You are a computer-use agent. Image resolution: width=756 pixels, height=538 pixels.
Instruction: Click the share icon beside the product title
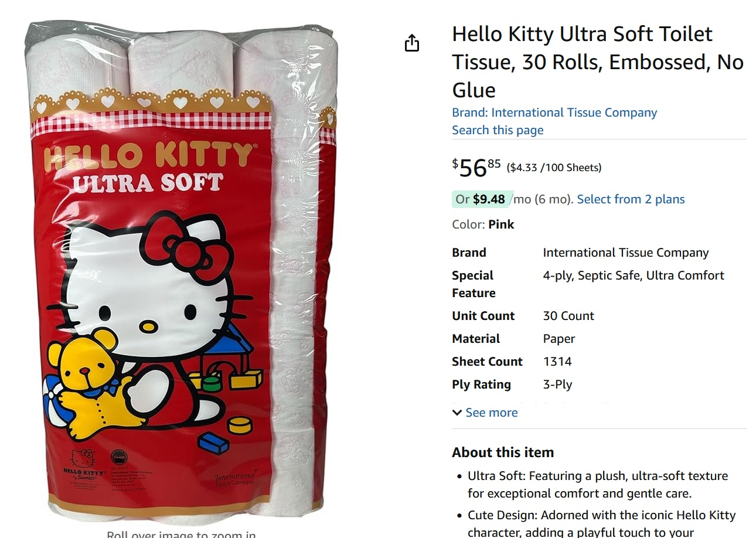412,43
